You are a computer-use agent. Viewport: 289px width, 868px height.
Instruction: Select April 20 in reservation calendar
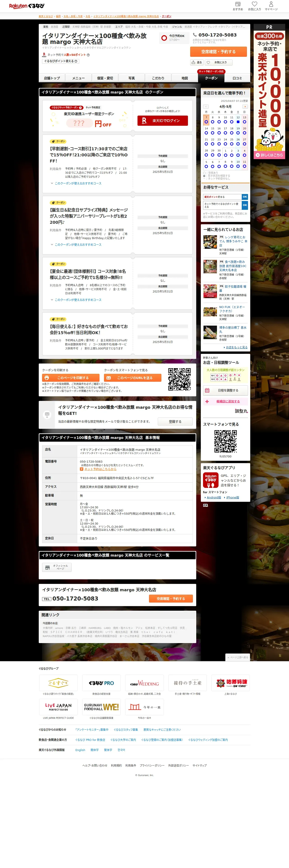(245, 131)
